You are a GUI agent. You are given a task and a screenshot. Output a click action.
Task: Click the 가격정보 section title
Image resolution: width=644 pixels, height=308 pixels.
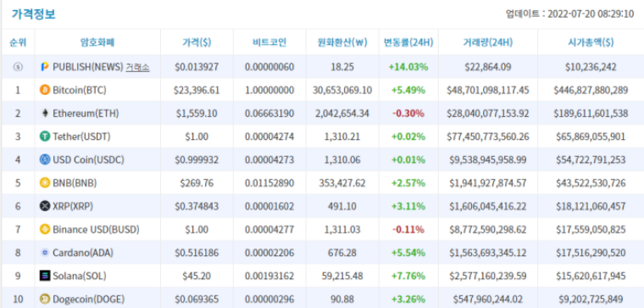33,14
